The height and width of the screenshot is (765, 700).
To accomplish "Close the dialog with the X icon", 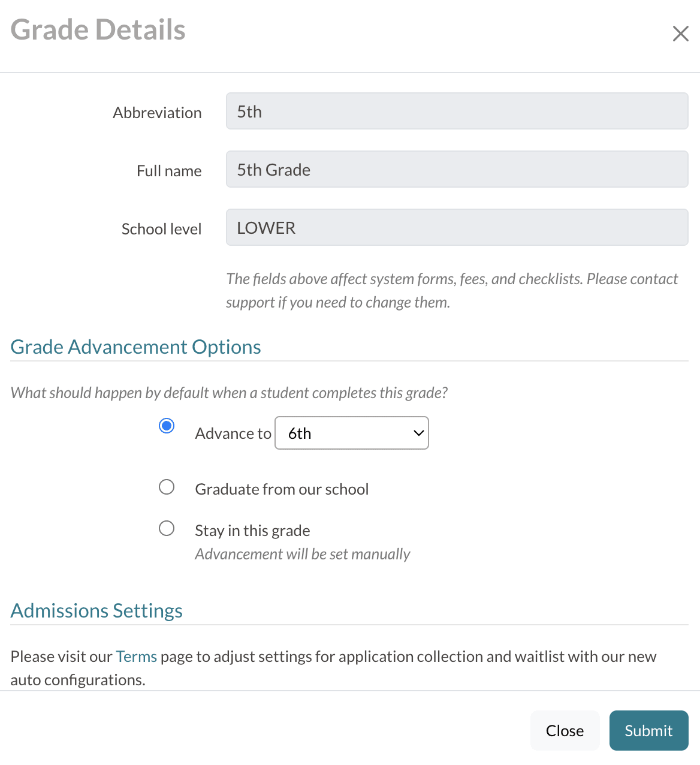I will [680, 34].
